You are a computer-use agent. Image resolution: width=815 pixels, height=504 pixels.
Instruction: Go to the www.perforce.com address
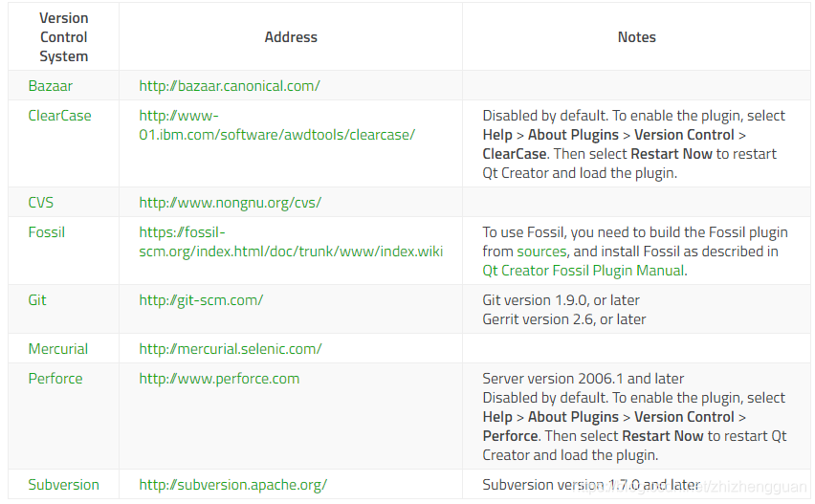pos(219,379)
